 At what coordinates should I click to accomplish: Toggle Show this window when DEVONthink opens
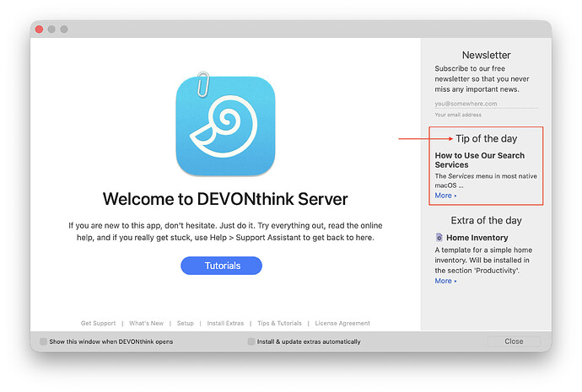(43, 341)
